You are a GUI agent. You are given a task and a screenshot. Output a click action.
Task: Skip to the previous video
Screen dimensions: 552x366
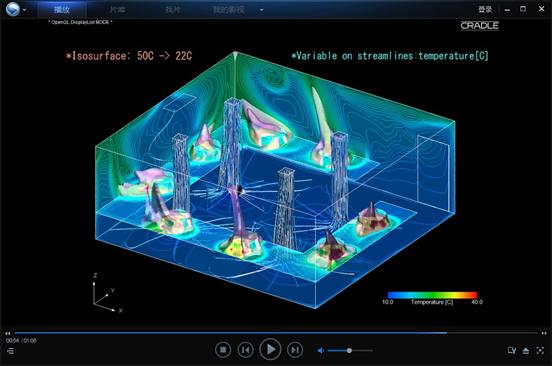click(x=245, y=350)
